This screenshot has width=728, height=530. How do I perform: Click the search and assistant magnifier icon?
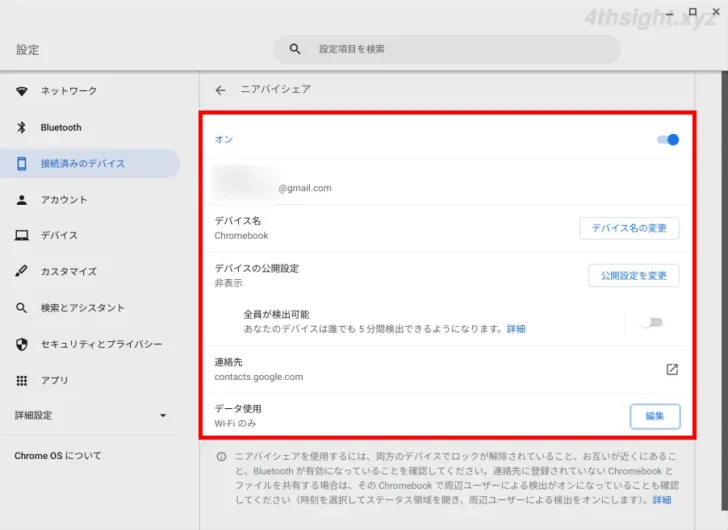tap(21, 308)
